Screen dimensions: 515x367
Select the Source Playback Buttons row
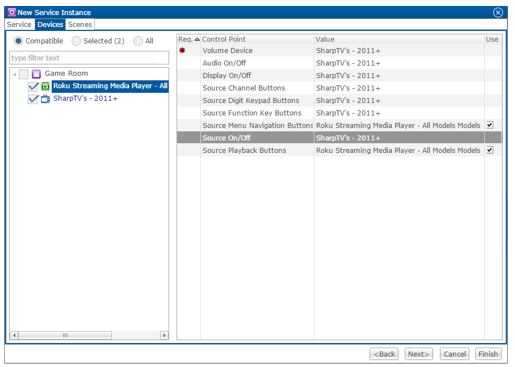(x=339, y=150)
